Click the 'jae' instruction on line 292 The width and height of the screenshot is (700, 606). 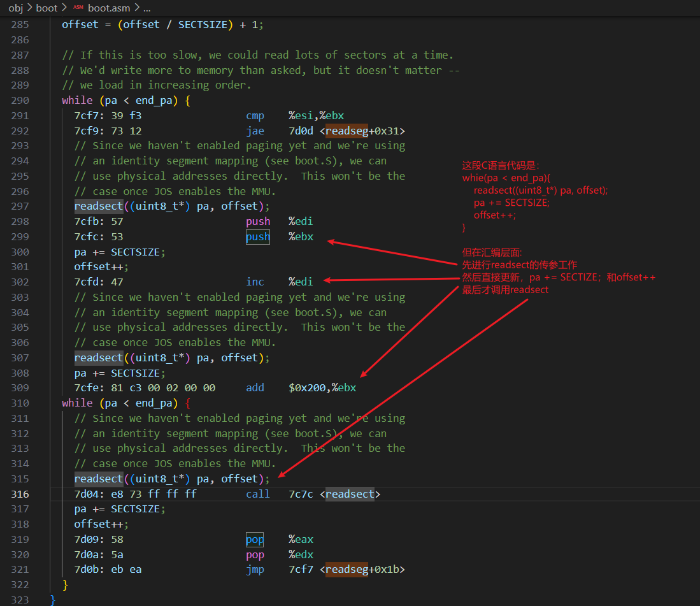[x=255, y=131]
